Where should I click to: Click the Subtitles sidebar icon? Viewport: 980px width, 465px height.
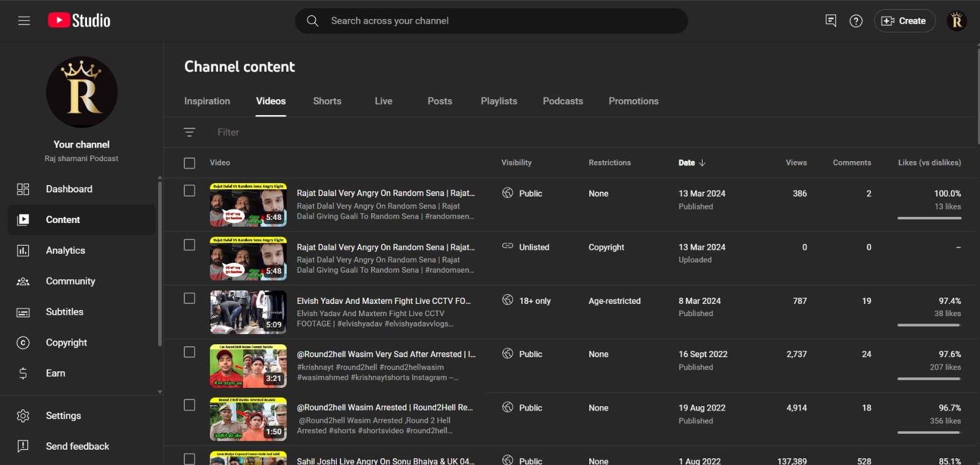click(23, 312)
